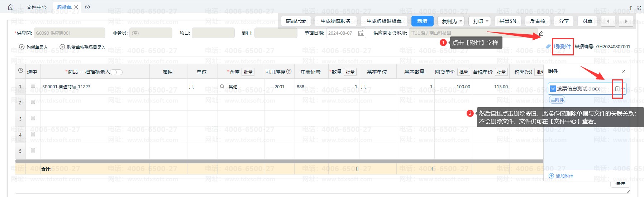Click the help icon next to 可用库存
The image size is (644, 197).
pos(289,72)
